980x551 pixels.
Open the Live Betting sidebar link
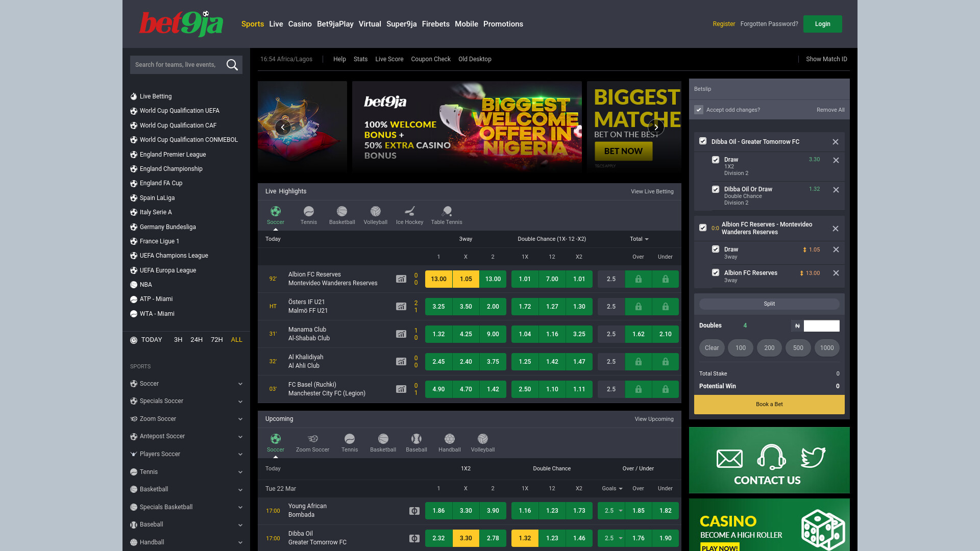click(x=156, y=96)
